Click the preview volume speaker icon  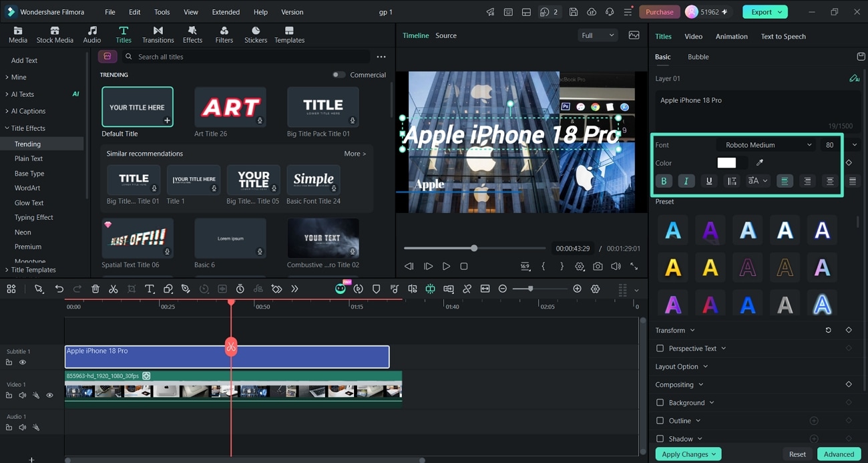(x=616, y=266)
